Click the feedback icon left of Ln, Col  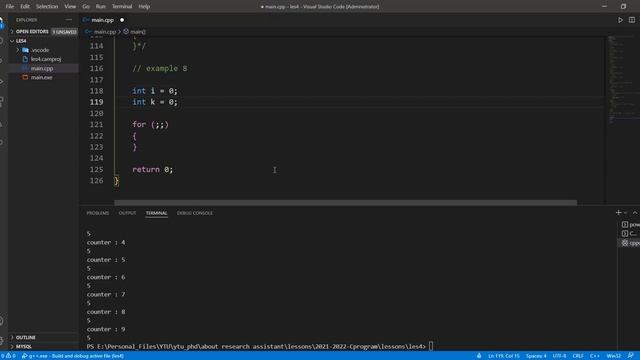(x=479, y=356)
